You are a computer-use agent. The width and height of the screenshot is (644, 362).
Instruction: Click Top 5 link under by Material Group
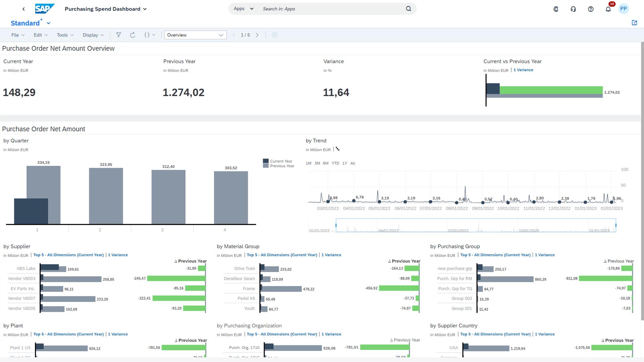(x=282, y=255)
